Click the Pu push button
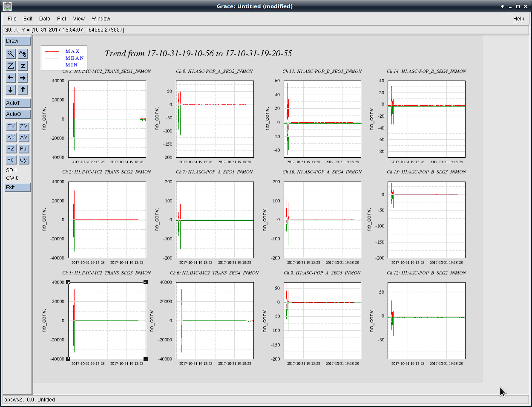532x407 pixels. click(x=24, y=149)
